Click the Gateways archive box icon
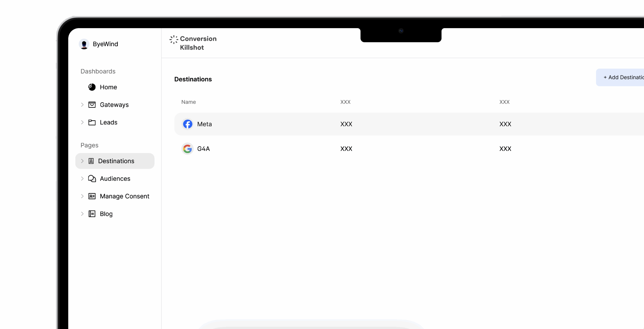Screen dimensions: 644x329 point(92,105)
